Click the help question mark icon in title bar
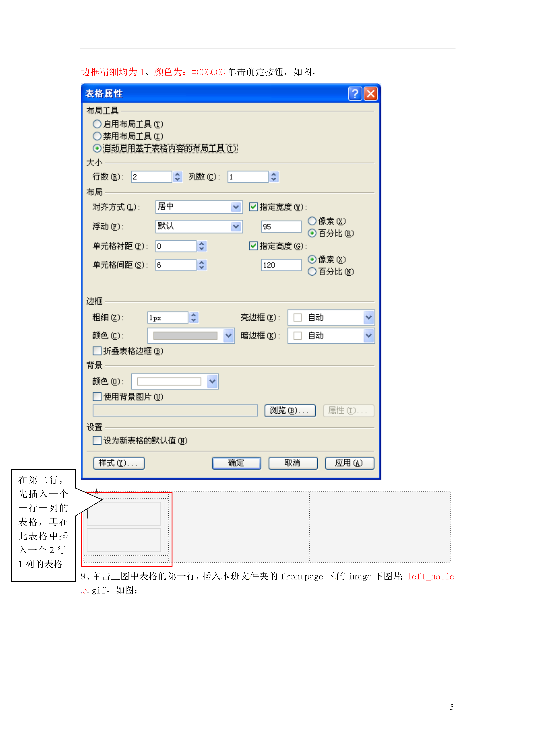This screenshot has width=535, height=756. coord(355,93)
